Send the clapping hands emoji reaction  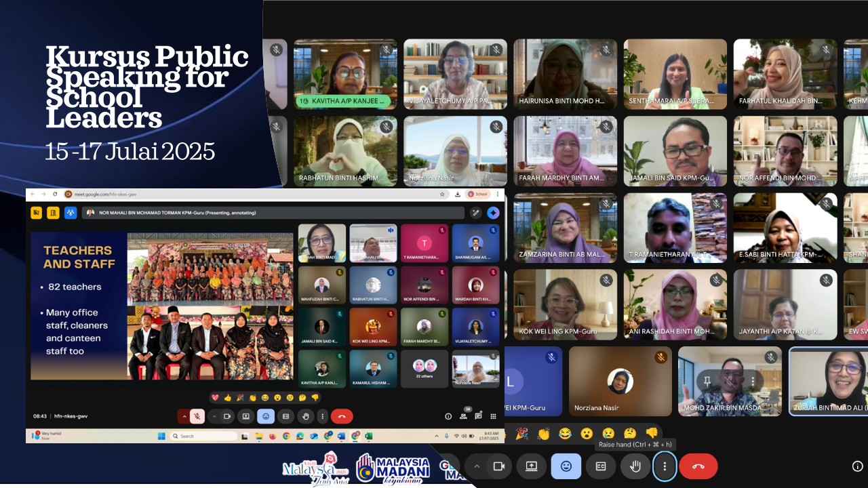pyautogui.click(x=543, y=433)
